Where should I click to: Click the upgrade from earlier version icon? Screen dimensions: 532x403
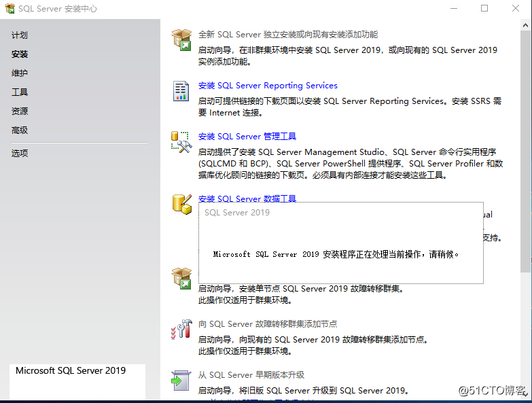(181, 381)
